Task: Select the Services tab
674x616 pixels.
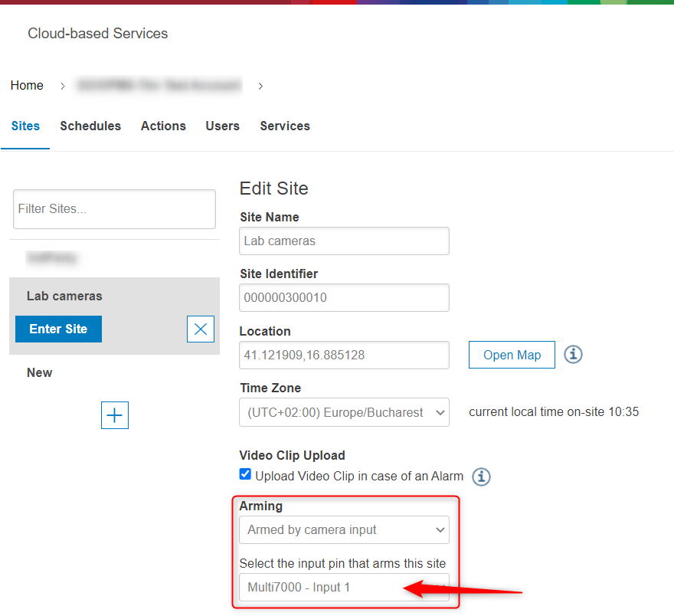Action: (285, 126)
